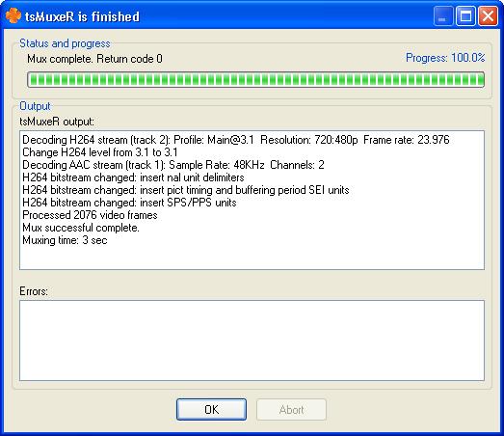
Task: Select the Decoding H264 stream output line
Action: tap(236, 140)
